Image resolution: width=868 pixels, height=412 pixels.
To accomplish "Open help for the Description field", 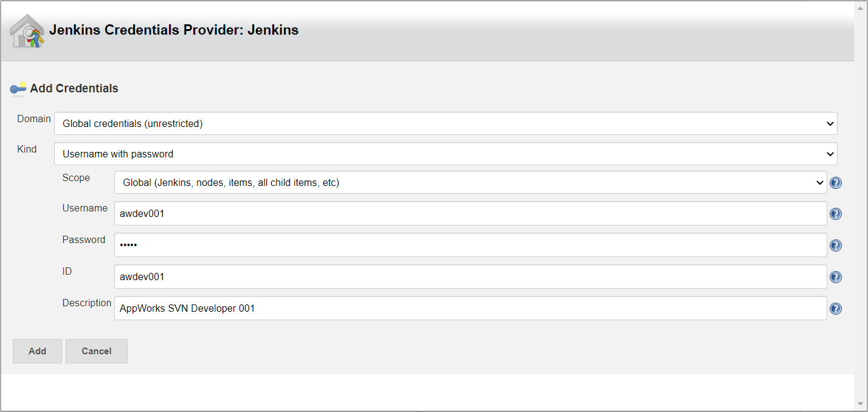I will point(836,308).
